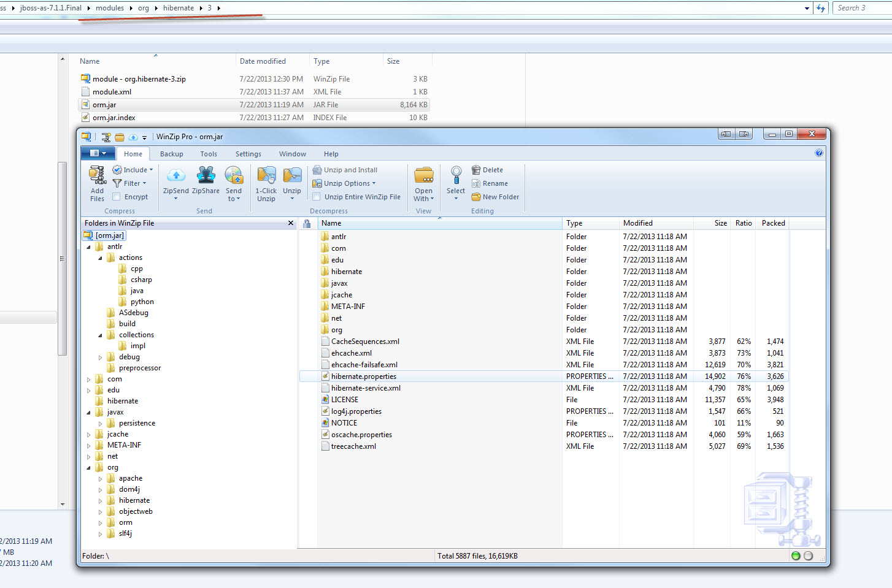Click the quick access save-to-zip icon
Viewport: 892px width, 588px height.
(106, 137)
